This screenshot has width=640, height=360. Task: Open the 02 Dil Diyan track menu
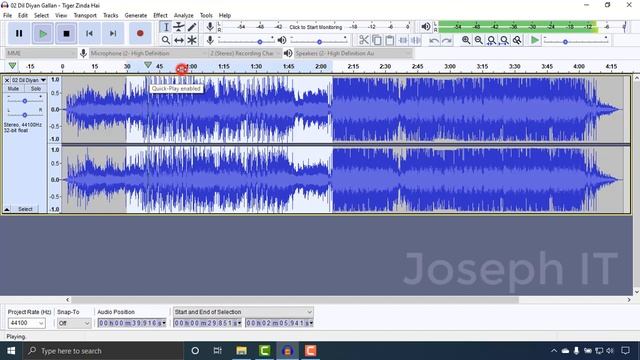29,80
